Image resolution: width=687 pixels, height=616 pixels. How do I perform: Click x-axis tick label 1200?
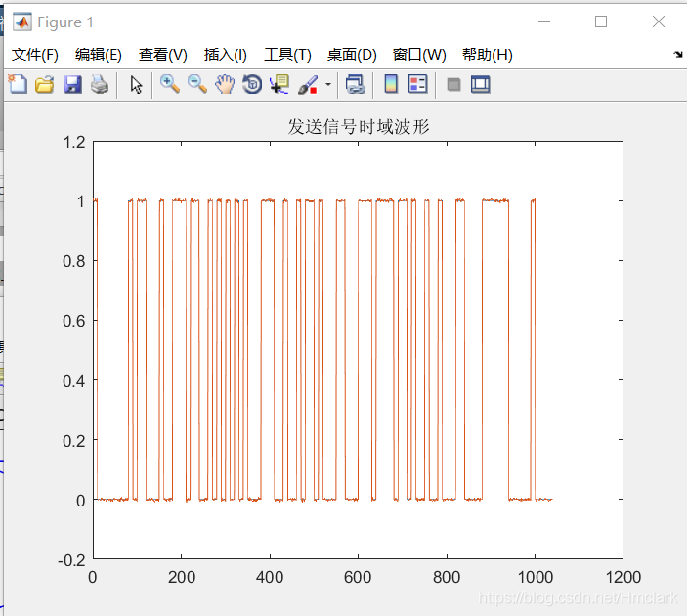[x=623, y=577]
